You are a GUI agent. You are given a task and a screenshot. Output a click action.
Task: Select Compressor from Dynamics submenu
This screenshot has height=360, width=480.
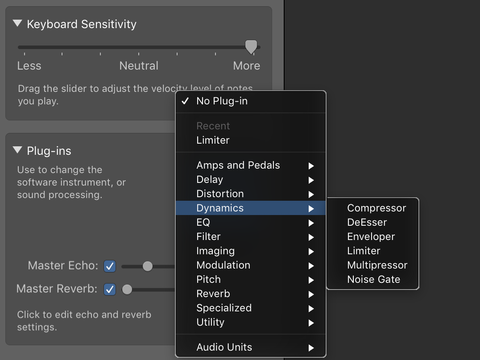[373, 208]
